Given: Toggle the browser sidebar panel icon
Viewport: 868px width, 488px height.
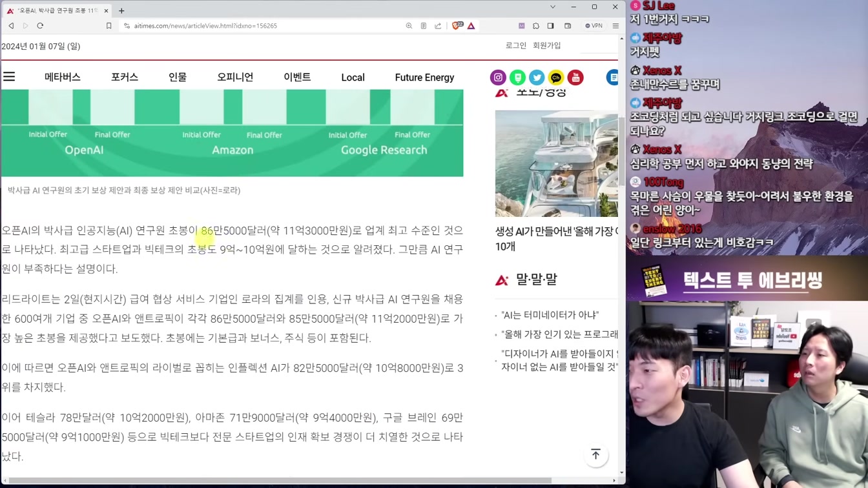Looking at the screenshot, I should pos(550,26).
